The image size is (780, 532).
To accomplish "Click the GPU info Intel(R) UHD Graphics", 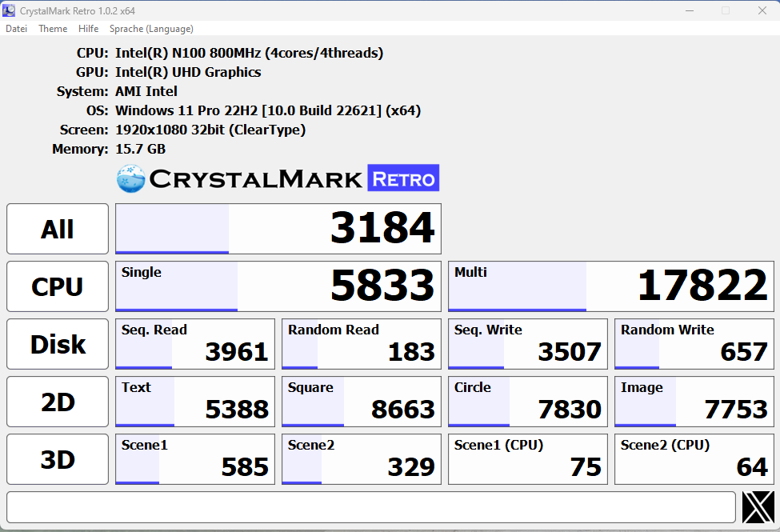I will (188, 72).
